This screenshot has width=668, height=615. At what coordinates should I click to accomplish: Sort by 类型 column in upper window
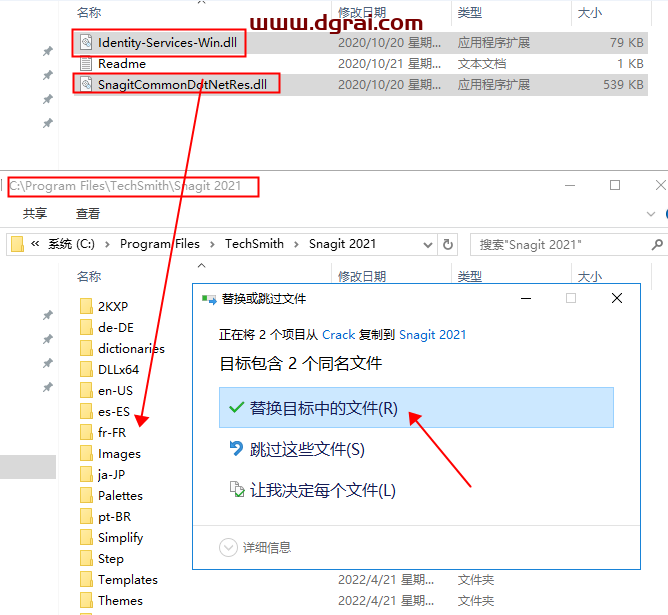pyautogui.click(x=469, y=13)
